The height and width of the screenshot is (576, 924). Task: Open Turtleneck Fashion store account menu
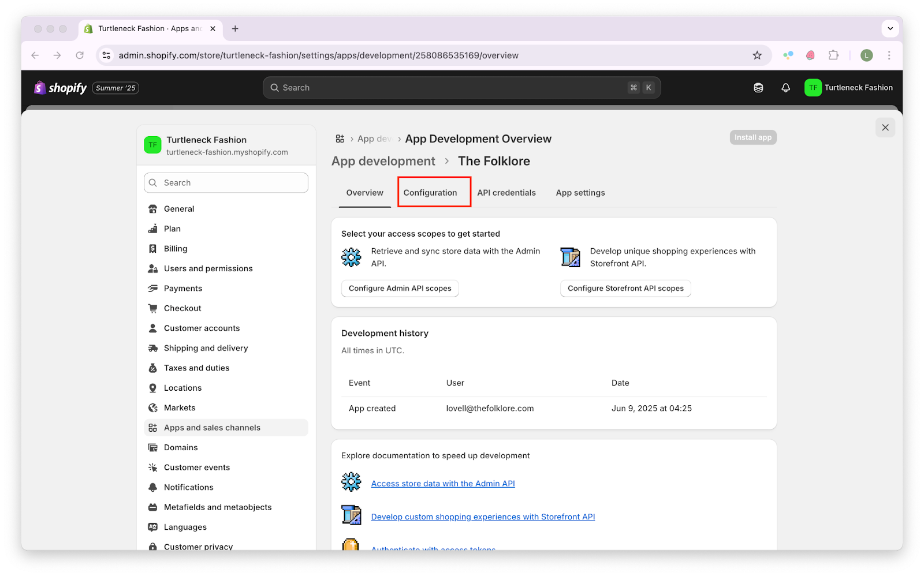[x=848, y=88]
